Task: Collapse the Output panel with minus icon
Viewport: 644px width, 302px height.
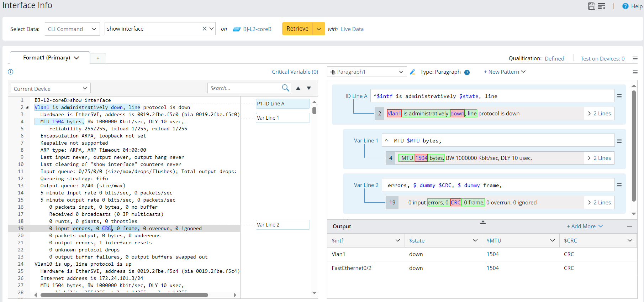Action: click(629, 226)
